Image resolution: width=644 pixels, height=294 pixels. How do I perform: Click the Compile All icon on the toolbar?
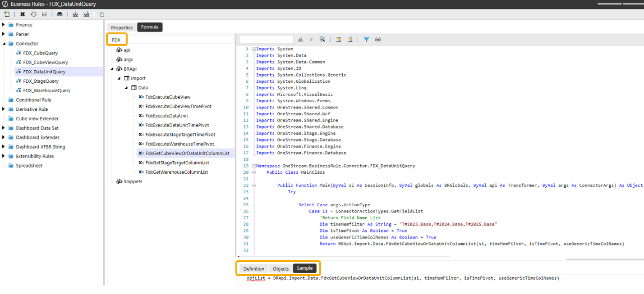point(86,14)
